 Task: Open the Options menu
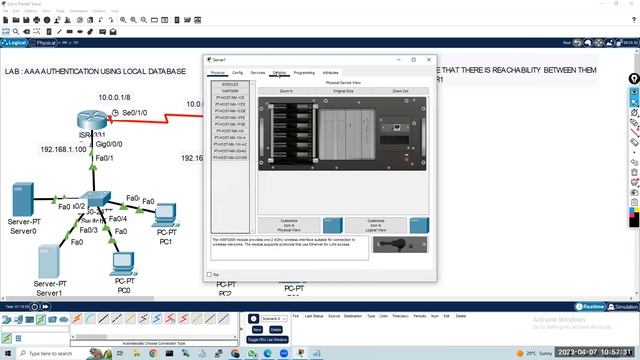(x=30, y=11)
